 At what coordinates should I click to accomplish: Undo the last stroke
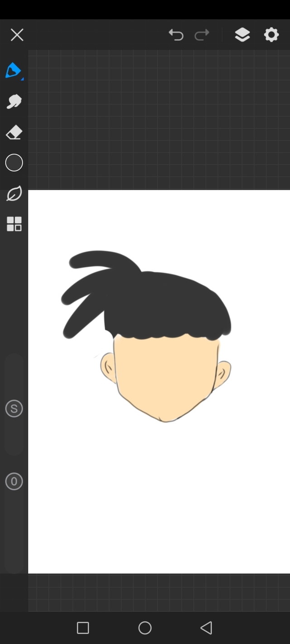pyautogui.click(x=176, y=35)
